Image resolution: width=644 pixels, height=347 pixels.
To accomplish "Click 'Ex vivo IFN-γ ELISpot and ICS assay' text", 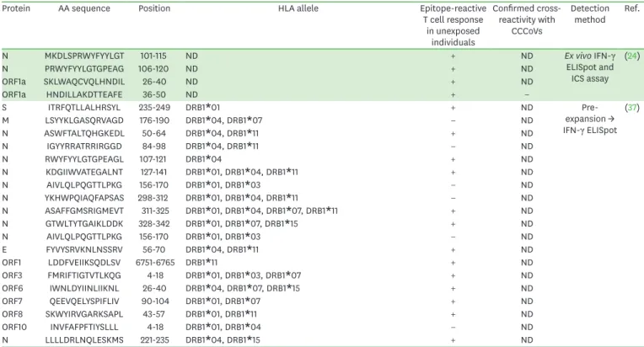I will click(590, 67).
